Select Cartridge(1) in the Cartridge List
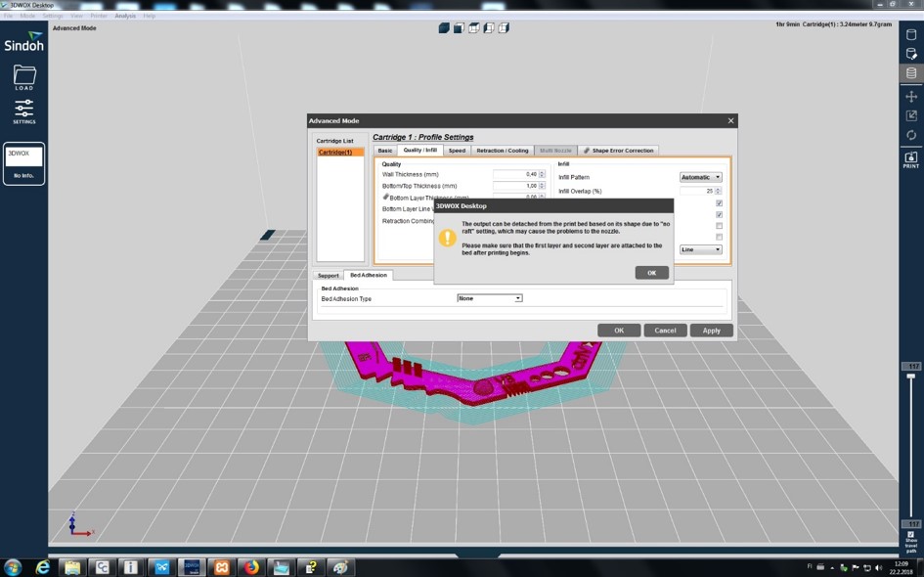 340,152
